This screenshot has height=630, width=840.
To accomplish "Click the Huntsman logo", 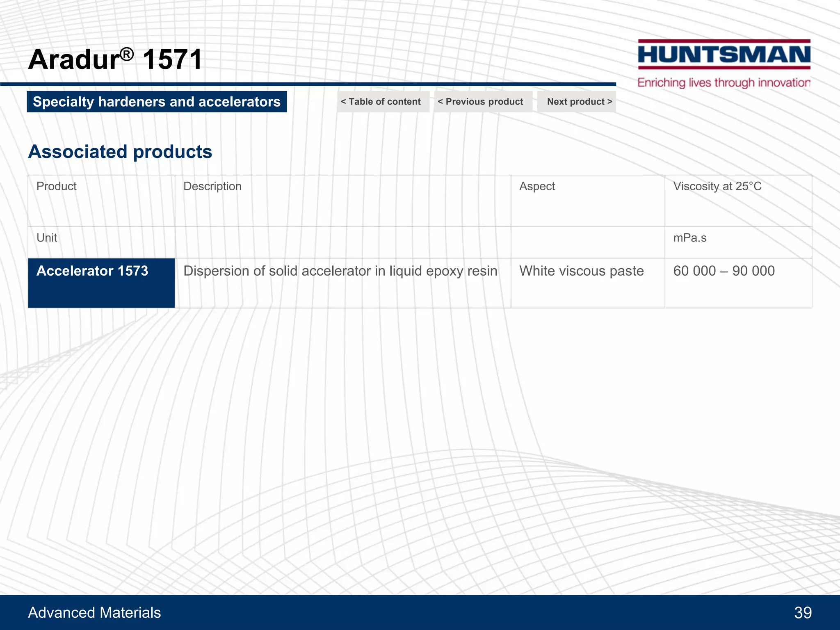I will (x=724, y=55).
